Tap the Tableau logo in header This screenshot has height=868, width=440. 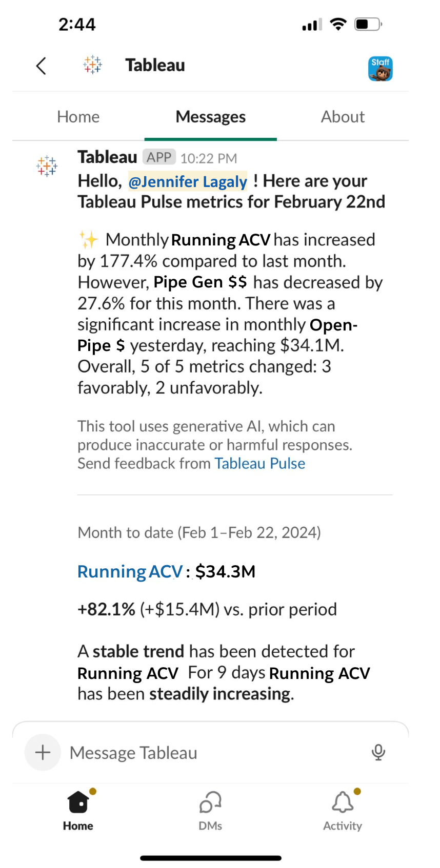93,65
